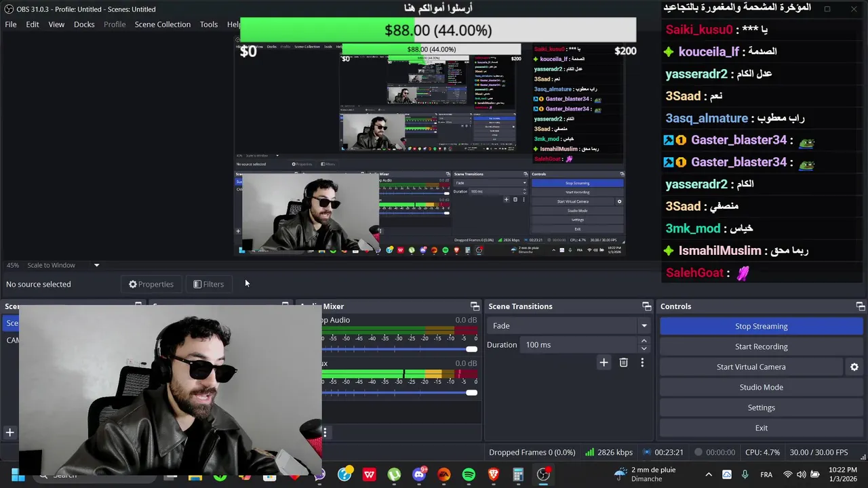Remove transition using the trash icon

click(623, 363)
